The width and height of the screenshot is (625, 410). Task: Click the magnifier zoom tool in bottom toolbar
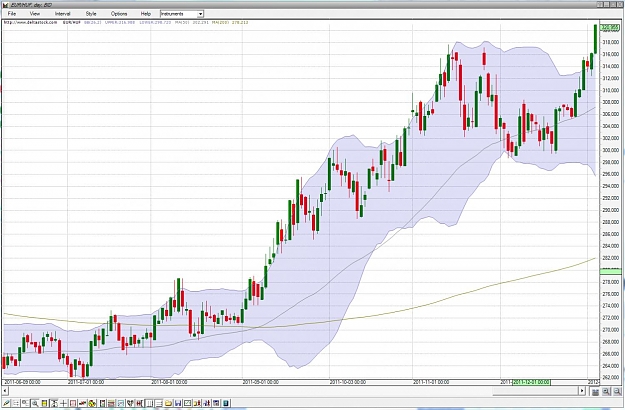click(x=35, y=403)
